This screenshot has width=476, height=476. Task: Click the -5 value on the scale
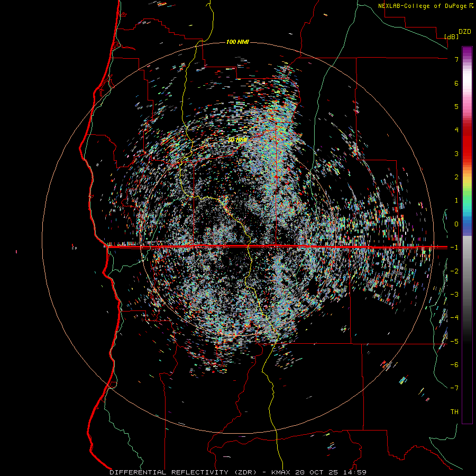(x=454, y=342)
